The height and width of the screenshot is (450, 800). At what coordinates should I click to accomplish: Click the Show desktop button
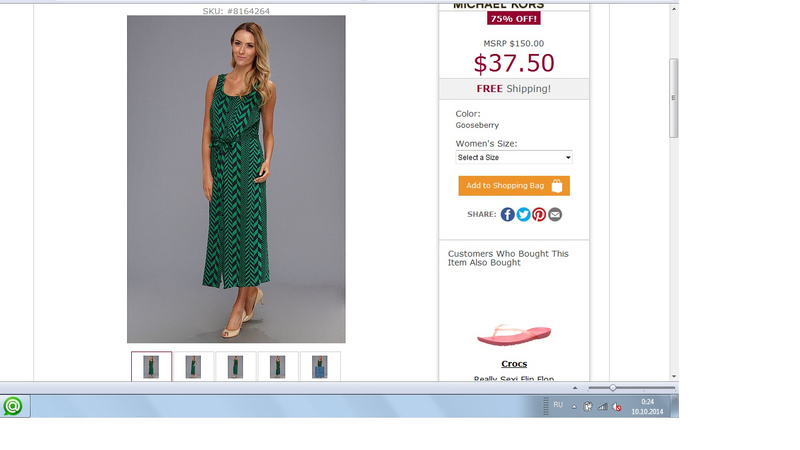(x=674, y=407)
